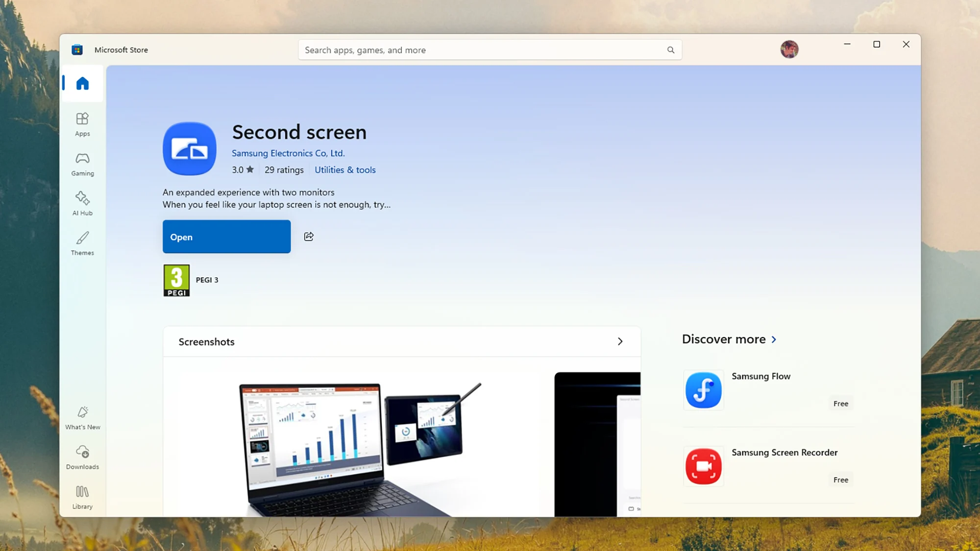Open AI Hub from sidebar
The width and height of the screenshot is (980, 551).
tap(82, 203)
